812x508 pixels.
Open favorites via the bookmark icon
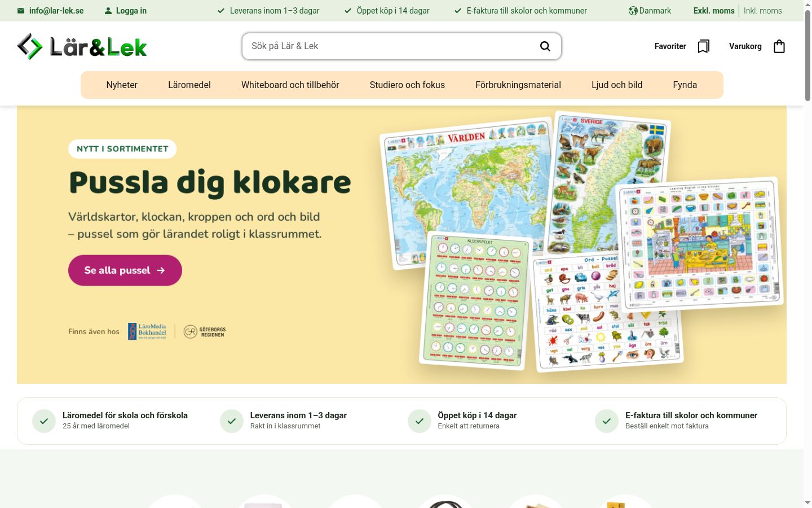(x=704, y=46)
